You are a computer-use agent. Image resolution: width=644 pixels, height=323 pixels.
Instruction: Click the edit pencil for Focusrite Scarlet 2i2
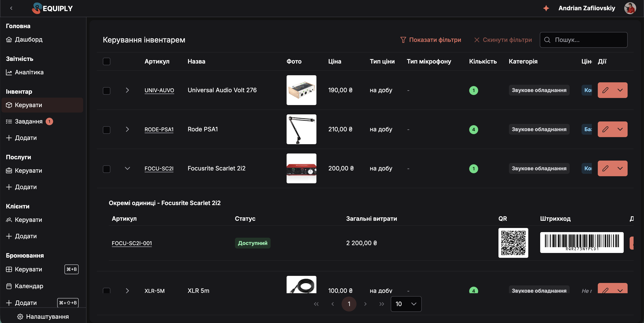coord(605,168)
